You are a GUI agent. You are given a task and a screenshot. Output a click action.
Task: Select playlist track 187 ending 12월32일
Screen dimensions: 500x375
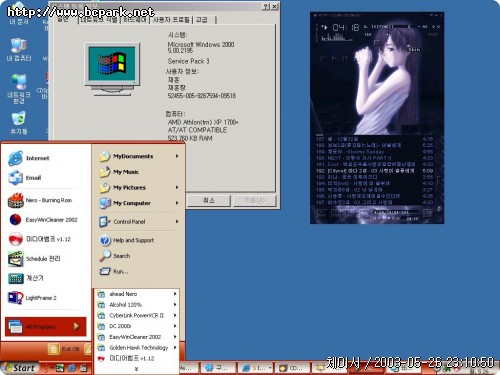[375, 139]
